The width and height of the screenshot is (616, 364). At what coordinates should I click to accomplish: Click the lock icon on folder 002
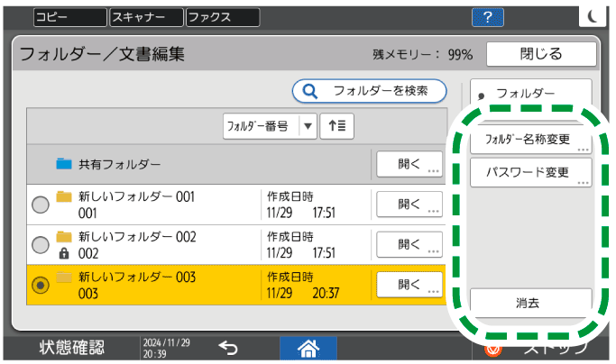pyautogui.click(x=64, y=254)
